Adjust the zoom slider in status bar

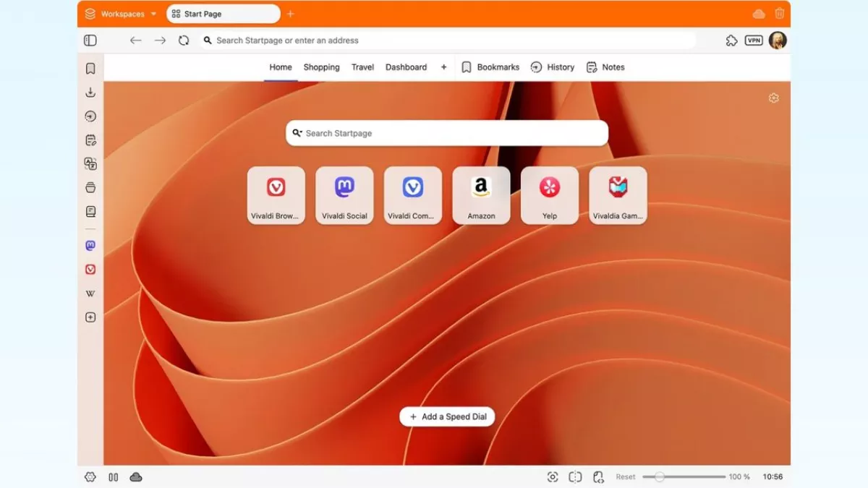tap(659, 477)
